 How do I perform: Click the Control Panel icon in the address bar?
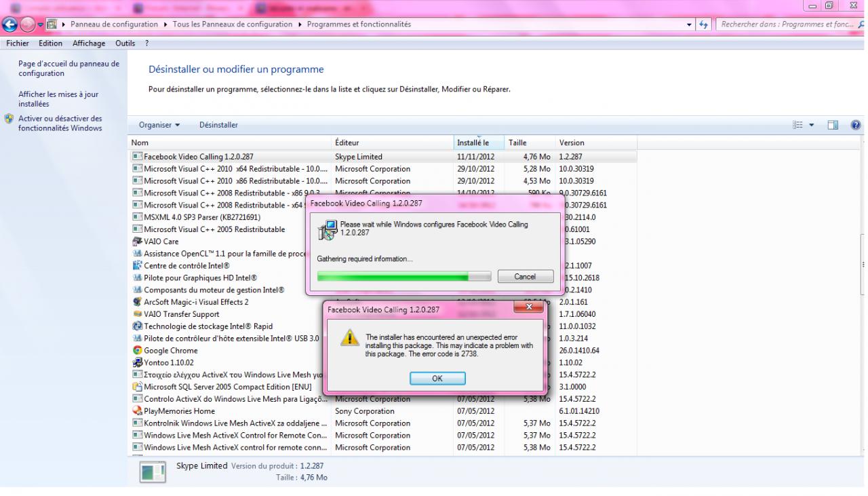pyautogui.click(x=52, y=24)
